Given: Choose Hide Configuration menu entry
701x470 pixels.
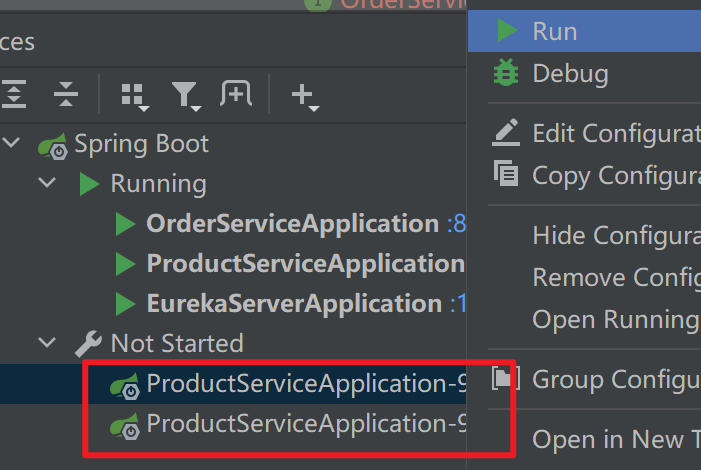Looking at the screenshot, I should coord(584,235).
